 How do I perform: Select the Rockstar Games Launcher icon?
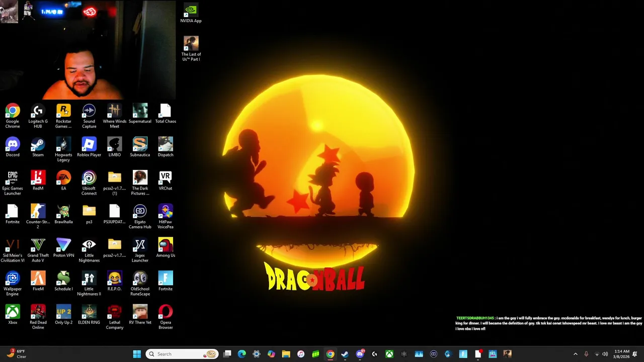pos(63,116)
